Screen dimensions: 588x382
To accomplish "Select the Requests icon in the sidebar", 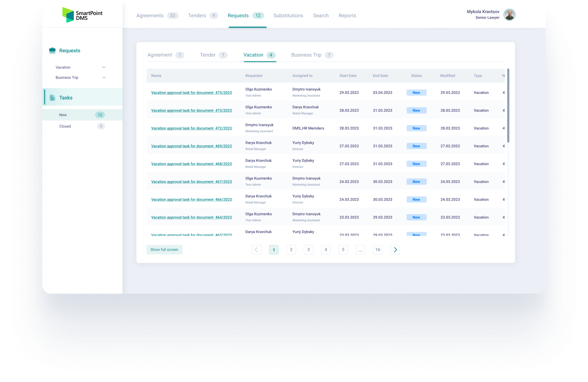I will 53,50.
